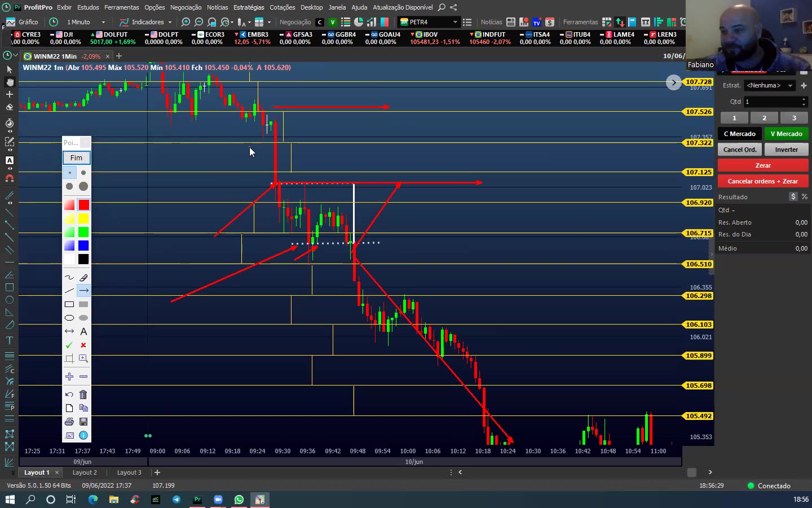Select the rectangle tool in left sidebar

coord(10,287)
